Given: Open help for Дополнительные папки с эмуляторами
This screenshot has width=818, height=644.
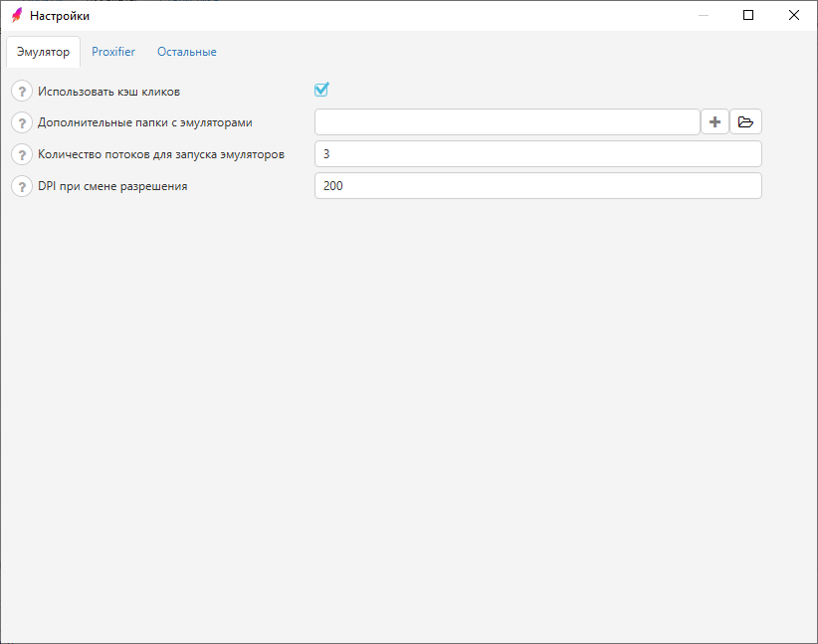Looking at the screenshot, I should tap(22, 123).
